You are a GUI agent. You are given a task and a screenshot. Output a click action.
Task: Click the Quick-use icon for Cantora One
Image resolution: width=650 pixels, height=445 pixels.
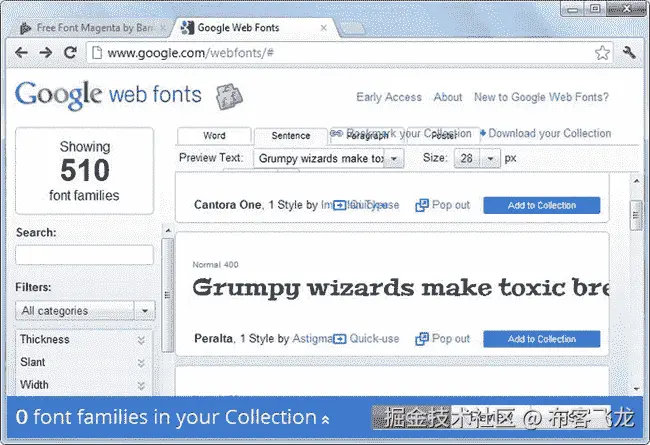click(340, 205)
